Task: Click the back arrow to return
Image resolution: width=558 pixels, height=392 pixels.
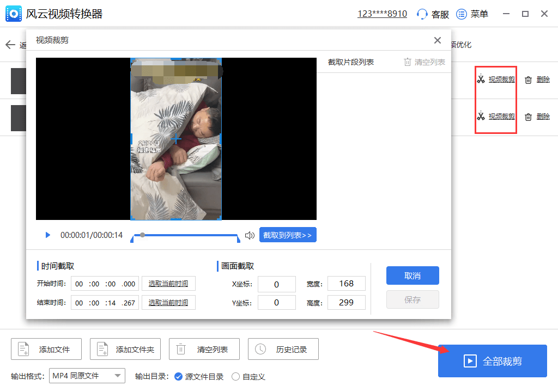Action: coord(10,45)
